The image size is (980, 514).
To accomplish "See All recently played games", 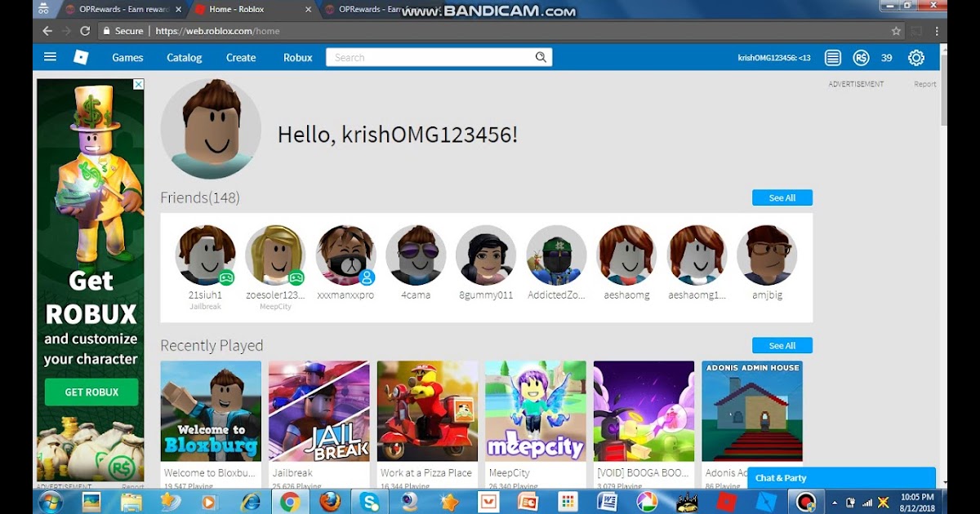I will [x=782, y=345].
